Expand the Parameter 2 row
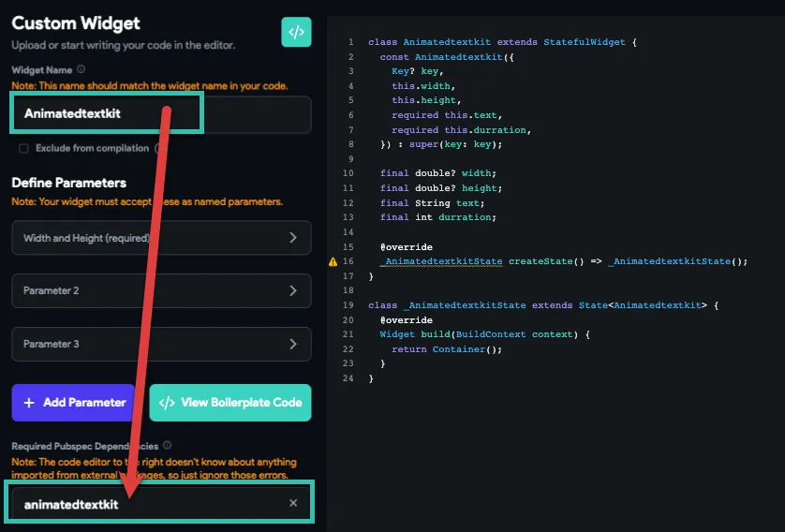 (x=161, y=290)
